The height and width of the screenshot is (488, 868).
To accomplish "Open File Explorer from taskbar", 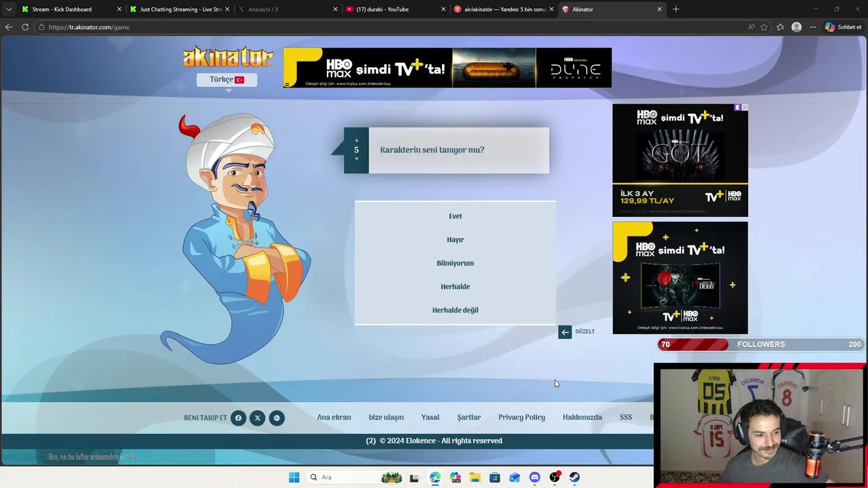I will point(475,478).
